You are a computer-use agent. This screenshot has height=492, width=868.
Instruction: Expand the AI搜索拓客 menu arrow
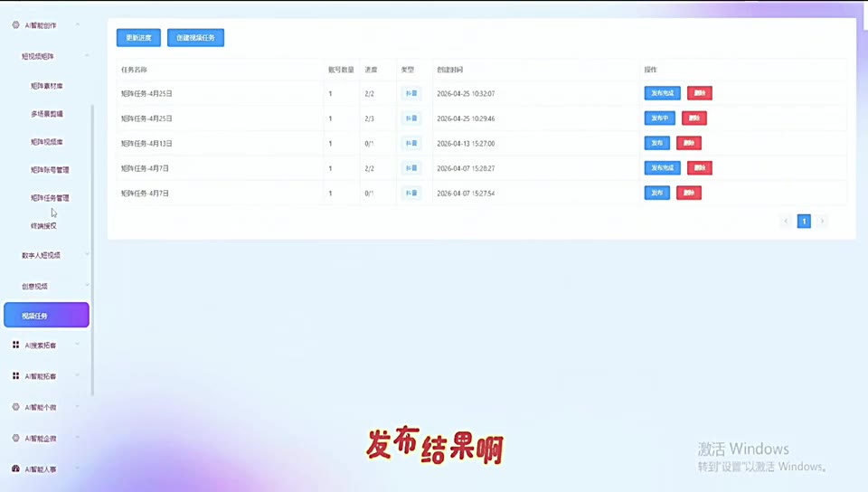tap(78, 345)
